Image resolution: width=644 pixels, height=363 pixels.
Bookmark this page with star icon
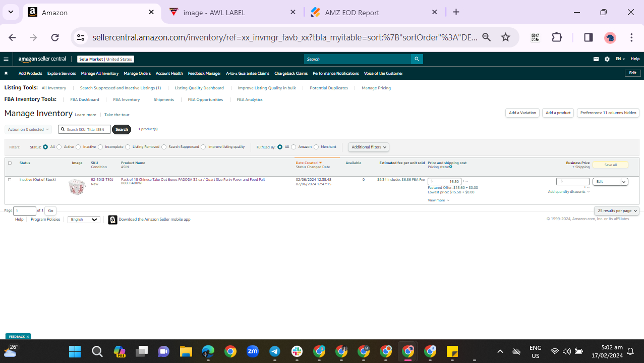(505, 37)
